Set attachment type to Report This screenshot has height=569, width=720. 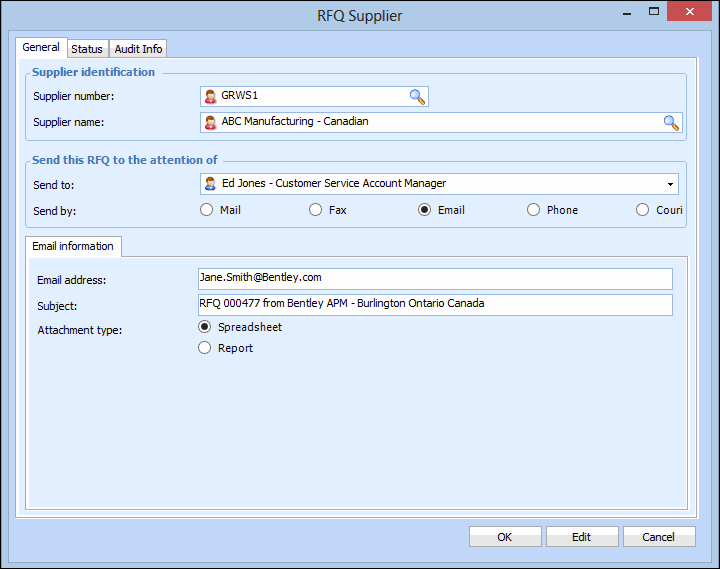pyautogui.click(x=206, y=348)
